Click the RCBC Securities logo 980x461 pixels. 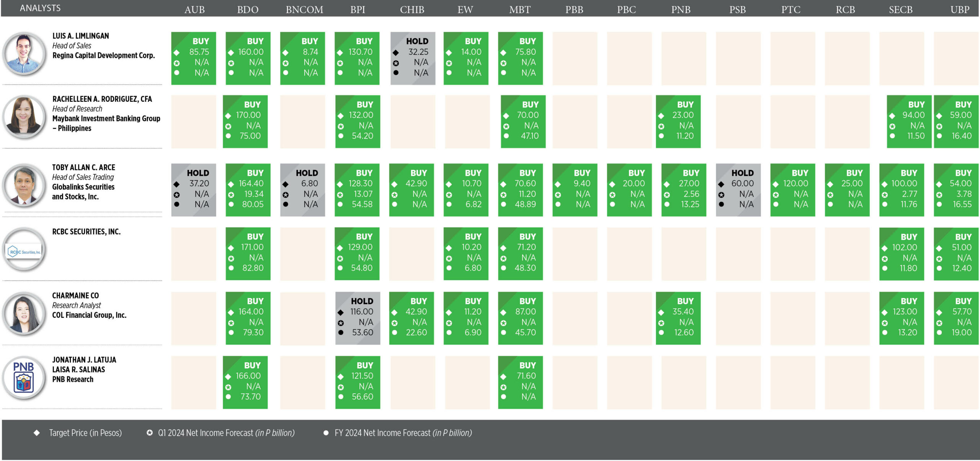24,250
